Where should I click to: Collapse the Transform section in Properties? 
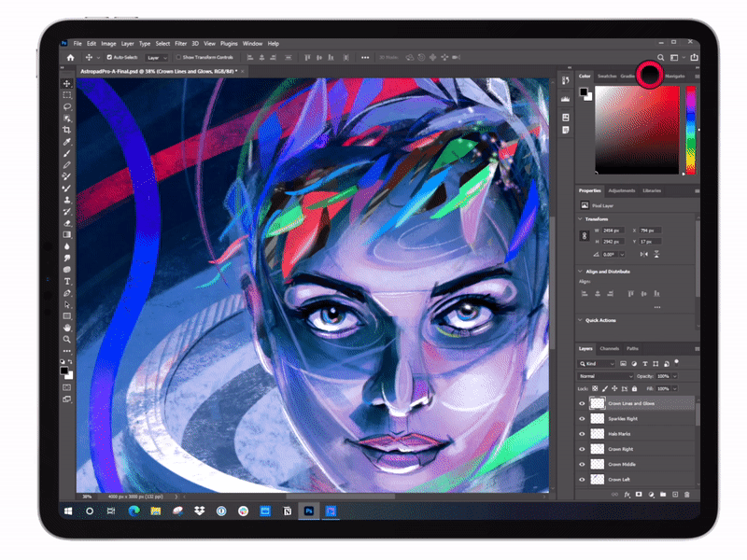pyautogui.click(x=581, y=219)
